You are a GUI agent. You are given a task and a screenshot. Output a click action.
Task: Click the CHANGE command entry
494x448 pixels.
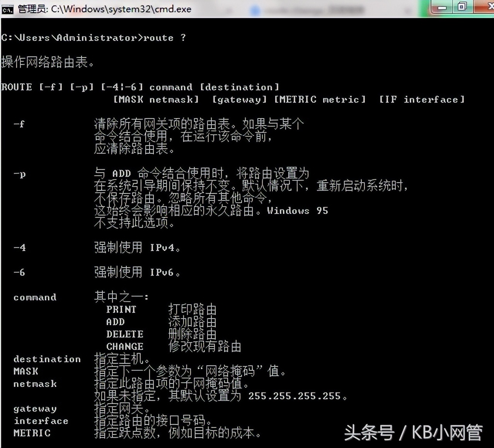coord(124,346)
